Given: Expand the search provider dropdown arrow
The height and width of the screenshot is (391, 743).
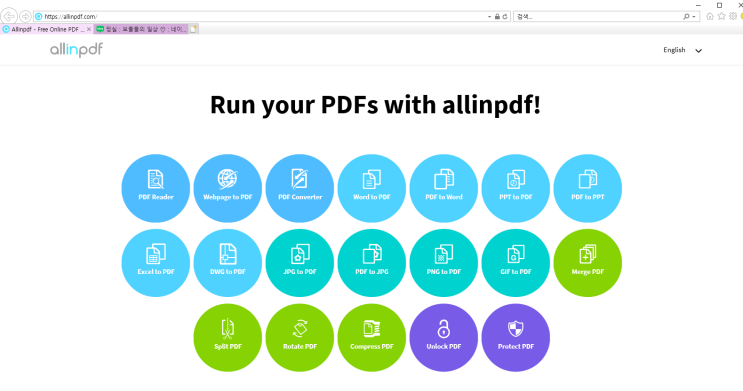Looking at the screenshot, I should coord(694,17).
